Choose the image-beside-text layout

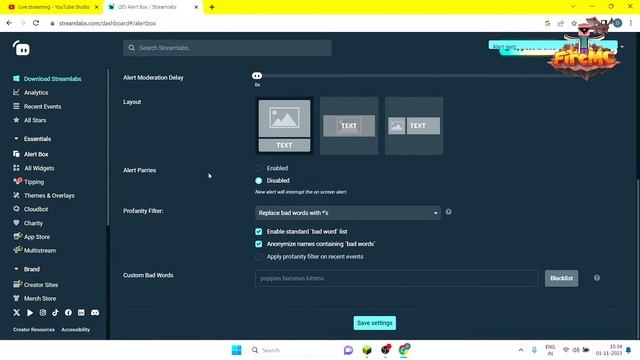(x=414, y=126)
